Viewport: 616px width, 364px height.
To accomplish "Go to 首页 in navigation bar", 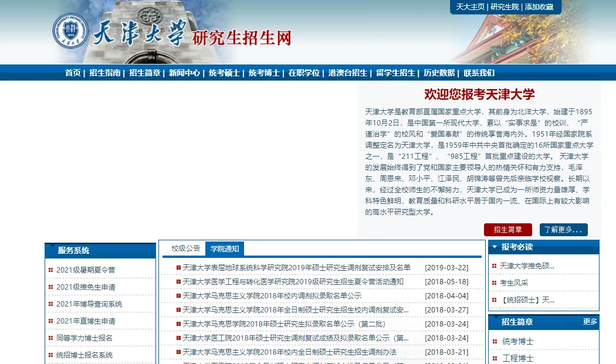I will (73, 73).
